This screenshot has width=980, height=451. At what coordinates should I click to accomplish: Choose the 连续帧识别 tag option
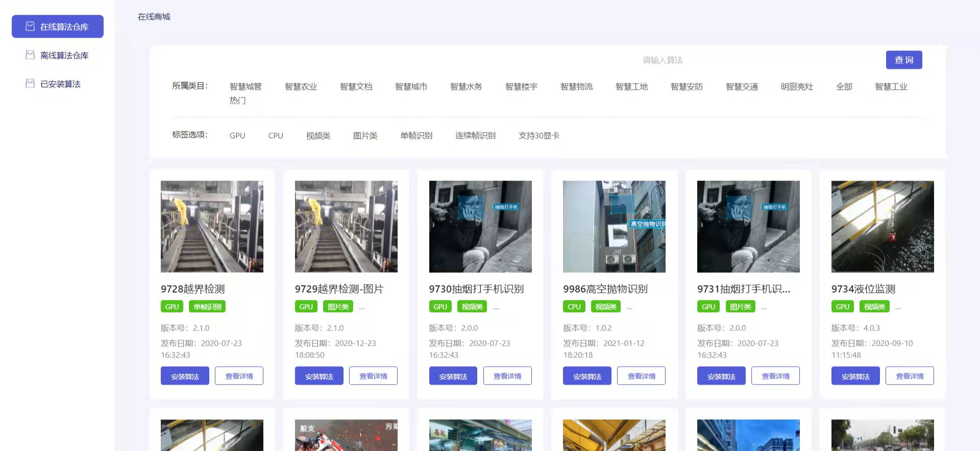475,136
